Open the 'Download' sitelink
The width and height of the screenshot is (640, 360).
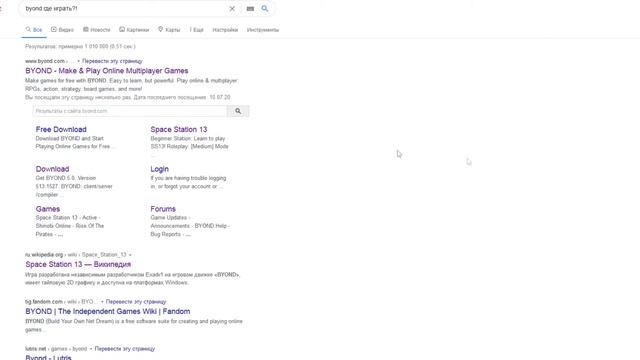52,169
